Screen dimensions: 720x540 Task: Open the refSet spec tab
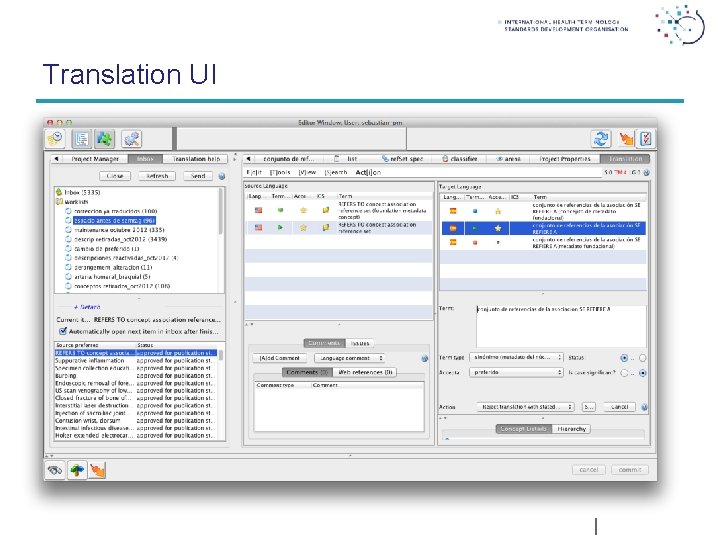[x=402, y=159]
